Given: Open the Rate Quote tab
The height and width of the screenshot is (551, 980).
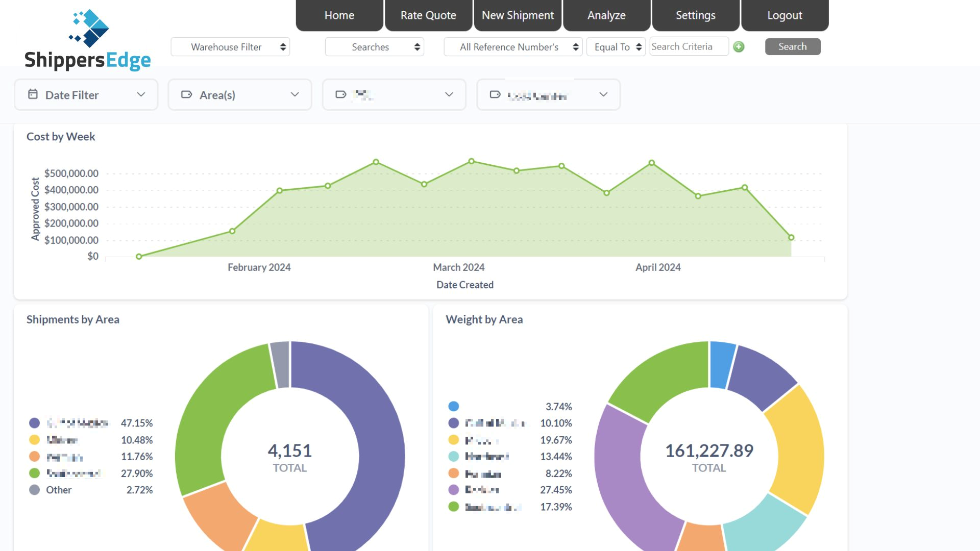Looking at the screenshot, I should 428,15.
